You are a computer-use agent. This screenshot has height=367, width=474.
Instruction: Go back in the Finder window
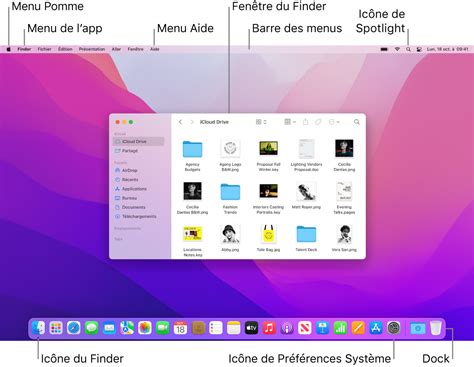tap(180, 122)
